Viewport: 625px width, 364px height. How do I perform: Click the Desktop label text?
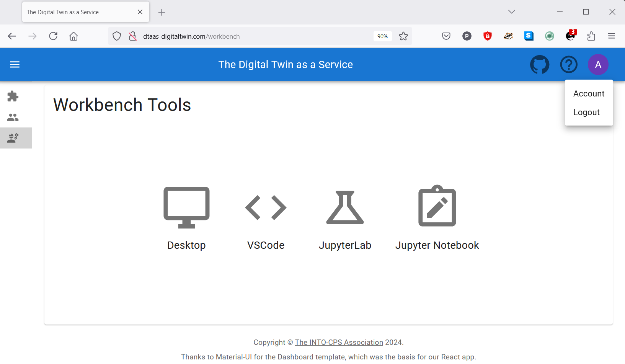[186, 245]
